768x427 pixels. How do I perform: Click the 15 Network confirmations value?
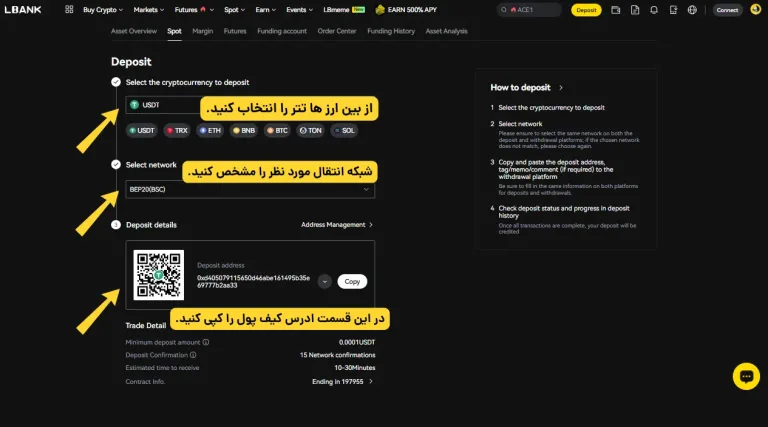(337, 355)
